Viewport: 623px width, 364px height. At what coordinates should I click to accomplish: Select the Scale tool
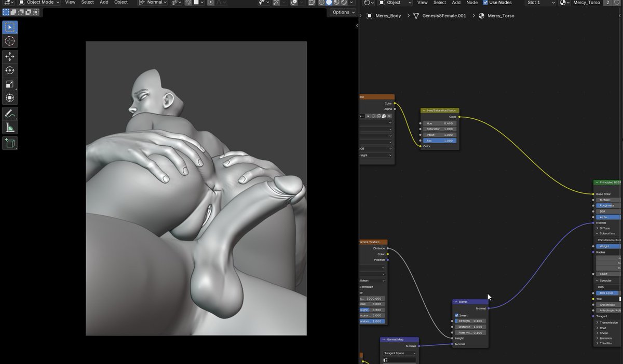9,84
